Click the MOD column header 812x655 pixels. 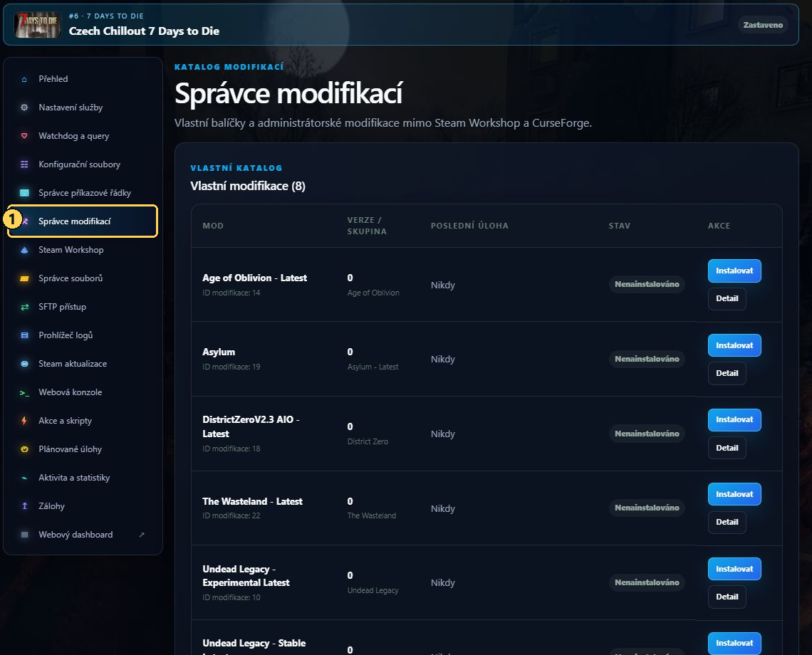click(213, 226)
